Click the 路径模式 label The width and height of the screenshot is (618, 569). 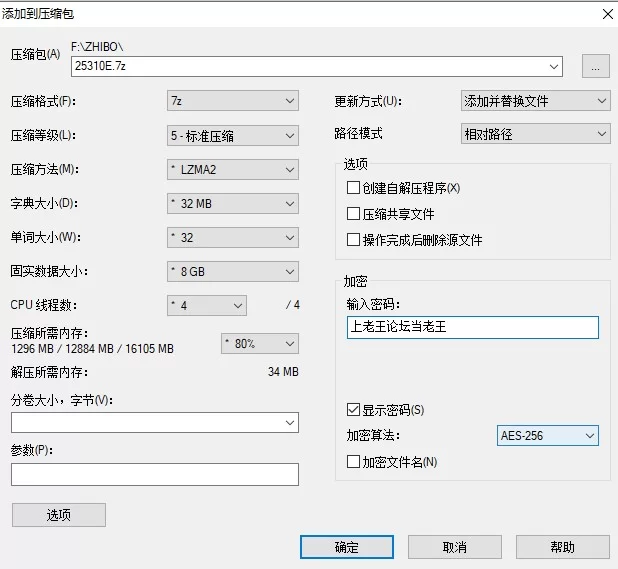click(x=358, y=133)
